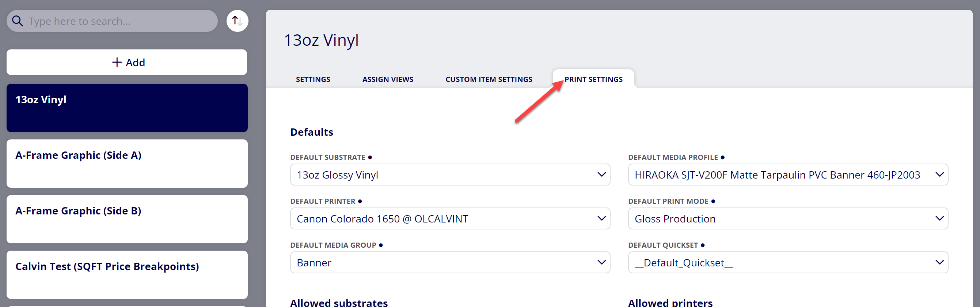Switch to the Settings tab

click(313, 79)
